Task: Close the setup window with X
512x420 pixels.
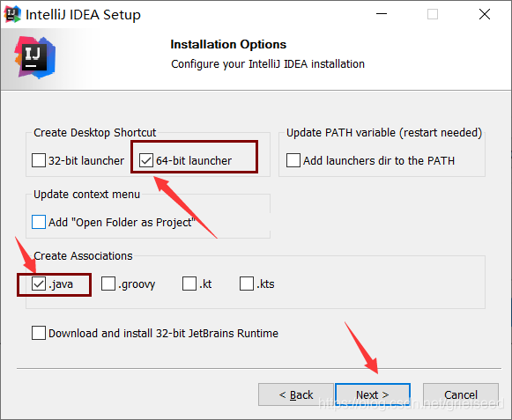Action: tap(485, 14)
